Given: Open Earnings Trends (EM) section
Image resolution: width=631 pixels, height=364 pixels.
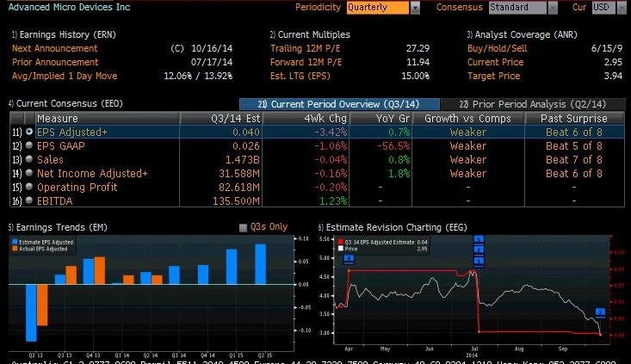Looking at the screenshot, I should pyautogui.click(x=58, y=227).
